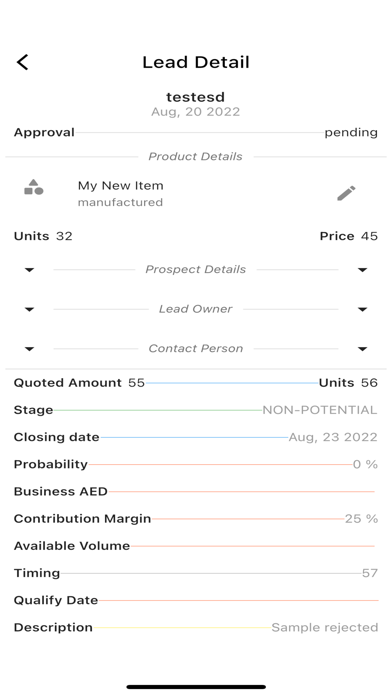Viewport: 392px width, 696px height.
Task: Tap the pencil edit icon for My New Item
Action: coord(346,193)
